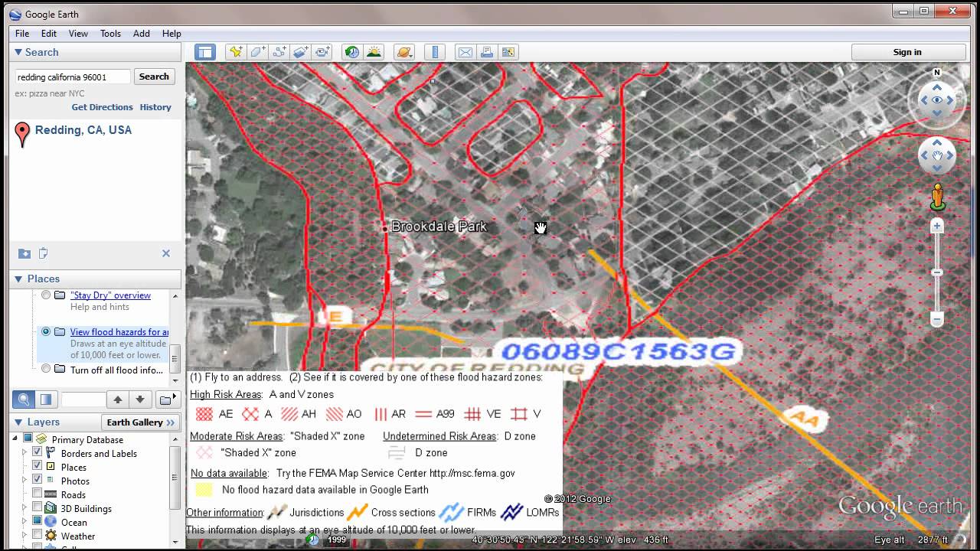The image size is (980, 551).
Task: Open the Help menu
Action: coord(171,34)
